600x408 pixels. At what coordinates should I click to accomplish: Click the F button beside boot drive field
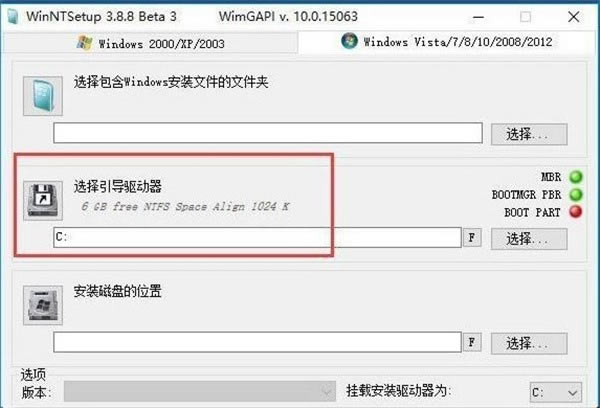[472, 238]
